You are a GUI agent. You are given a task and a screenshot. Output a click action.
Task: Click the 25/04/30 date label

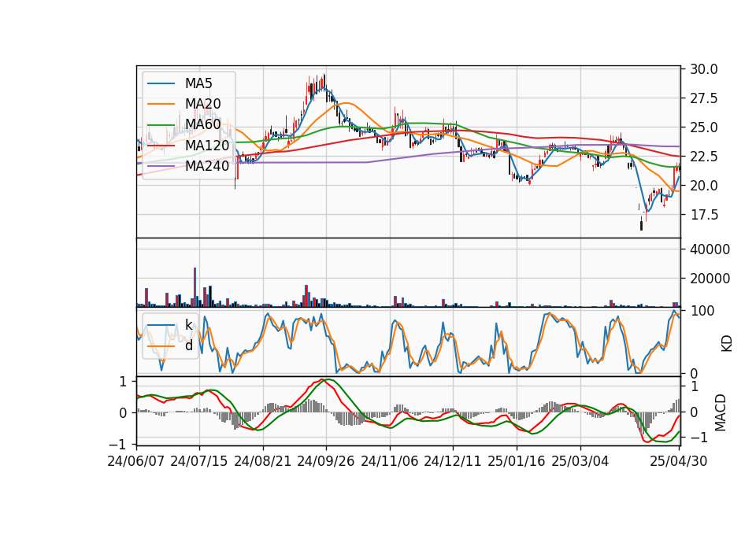click(679, 461)
